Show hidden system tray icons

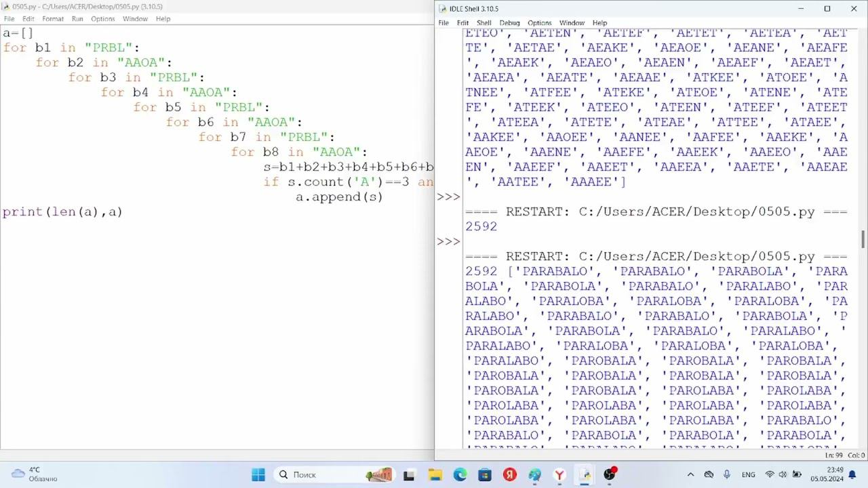coord(690,475)
